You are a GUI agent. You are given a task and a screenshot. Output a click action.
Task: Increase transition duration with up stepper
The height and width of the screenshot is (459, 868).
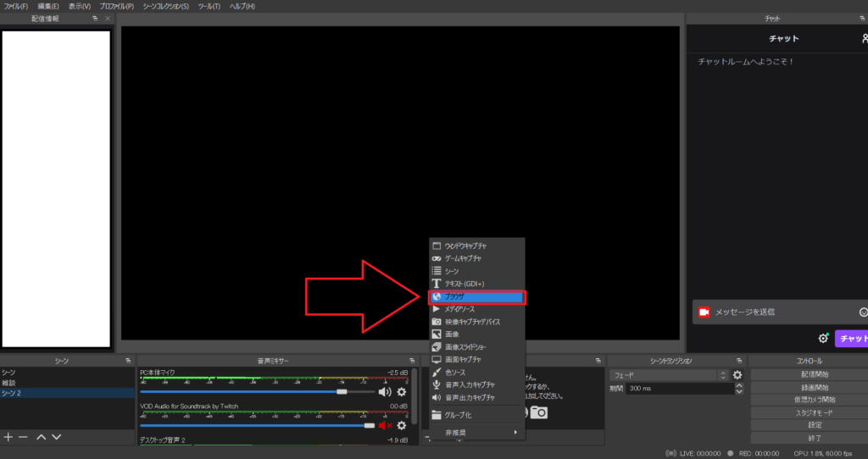(x=739, y=385)
